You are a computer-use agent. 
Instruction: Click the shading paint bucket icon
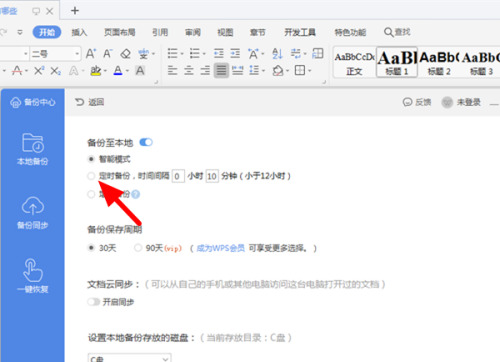[278, 71]
